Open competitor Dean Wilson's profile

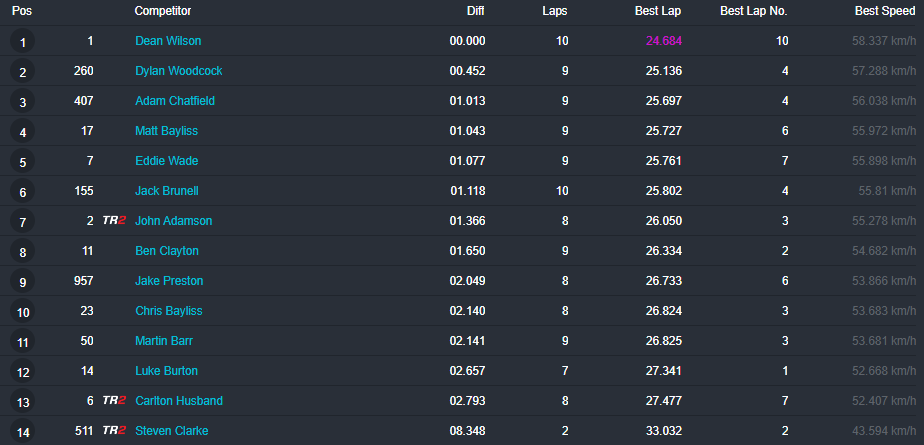pos(168,41)
